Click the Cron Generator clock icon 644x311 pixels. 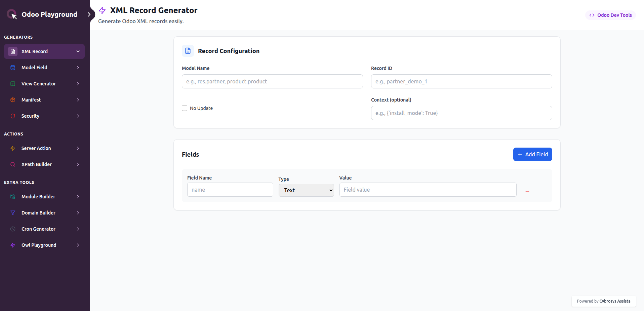(x=12, y=229)
